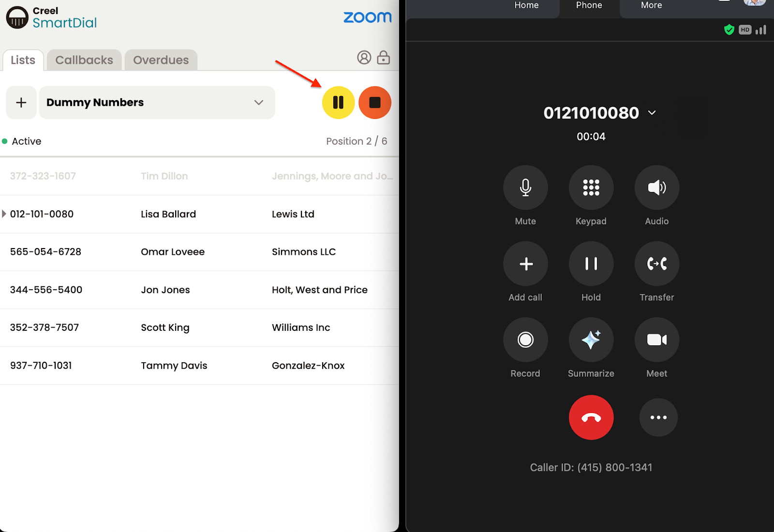Click the row arrow beside 012-101-0080
The height and width of the screenshot is (532, 774).
point(4,214)
